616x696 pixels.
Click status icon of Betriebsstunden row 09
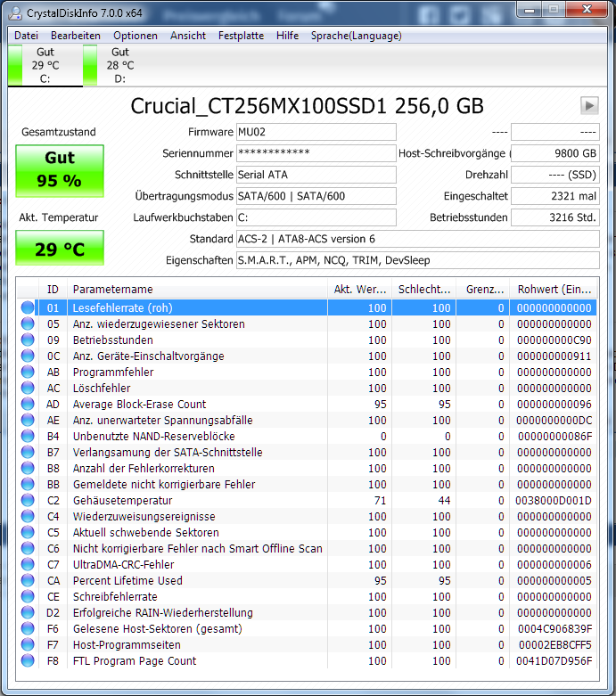pyautogui.click(x=28, y=340)
